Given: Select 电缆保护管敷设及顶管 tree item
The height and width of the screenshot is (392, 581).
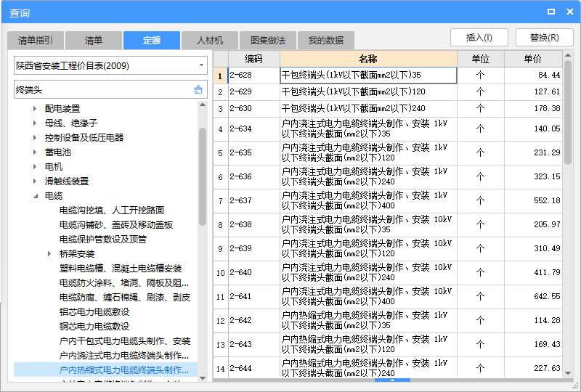Looking at the screenshot, I should [x=102, y=240].
